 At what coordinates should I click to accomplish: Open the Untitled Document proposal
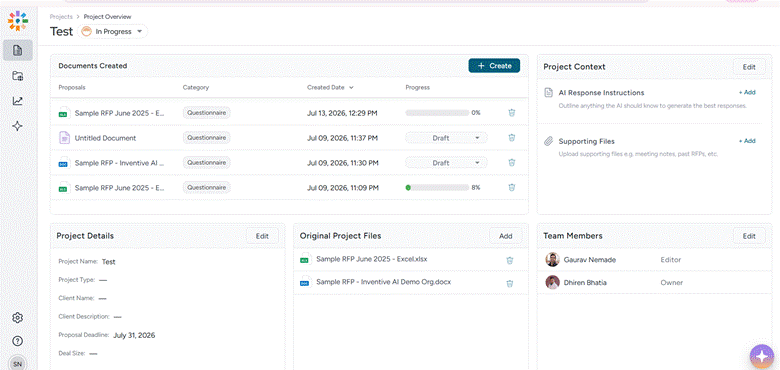(105, 138)
